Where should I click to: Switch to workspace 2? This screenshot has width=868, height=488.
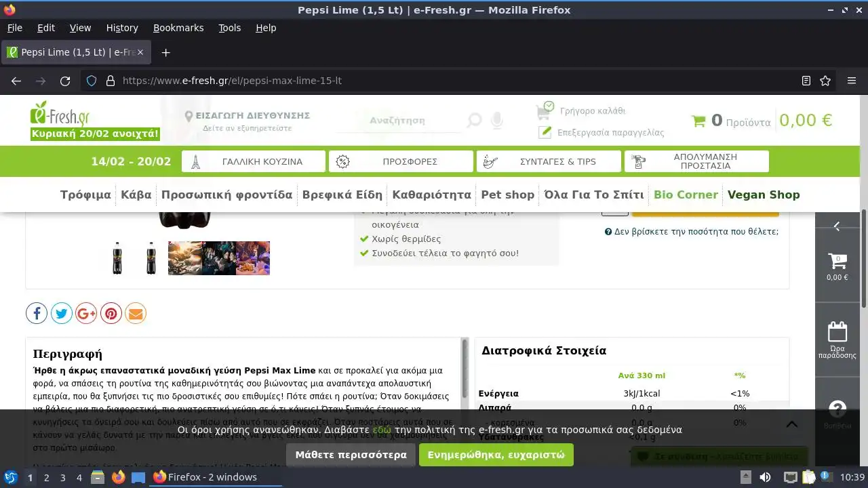[x=46, y=477]
